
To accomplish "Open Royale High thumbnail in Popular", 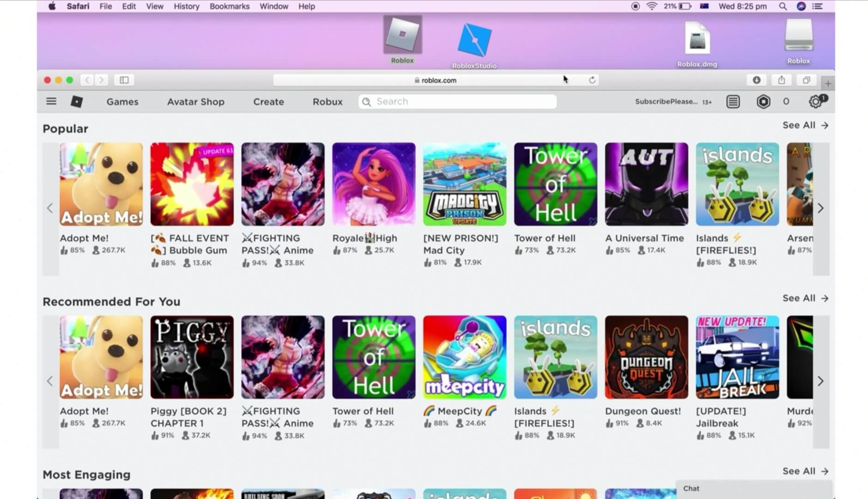I will pos(374,184).
